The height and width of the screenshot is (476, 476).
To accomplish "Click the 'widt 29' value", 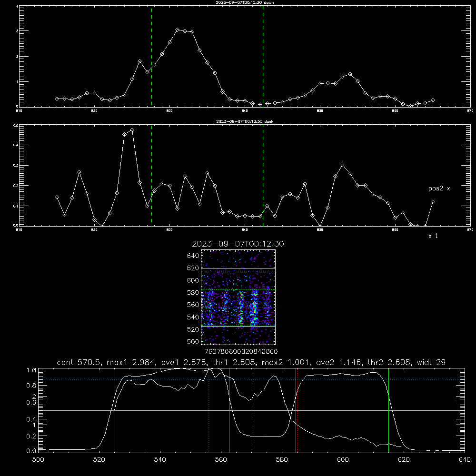I will click(431, 362).
